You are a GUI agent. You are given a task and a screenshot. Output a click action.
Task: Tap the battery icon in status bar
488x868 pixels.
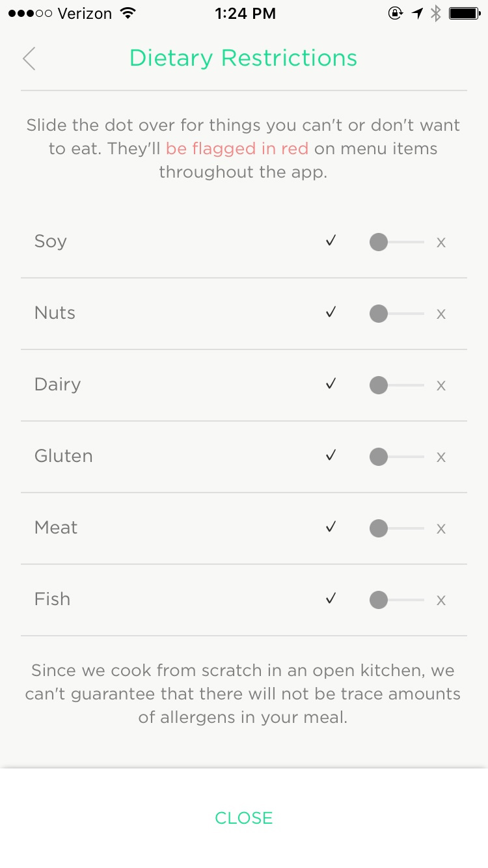[465, 13]
